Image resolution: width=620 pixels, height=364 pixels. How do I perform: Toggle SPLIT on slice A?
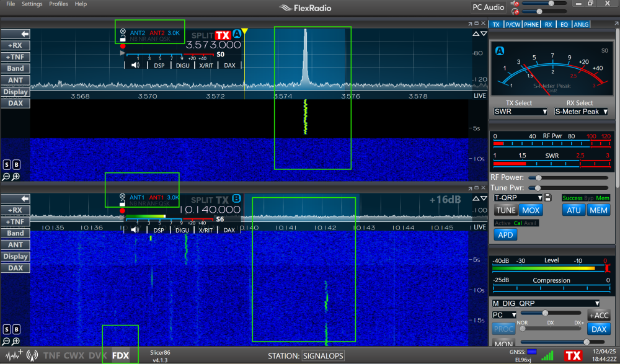click(x=203, y=35)
